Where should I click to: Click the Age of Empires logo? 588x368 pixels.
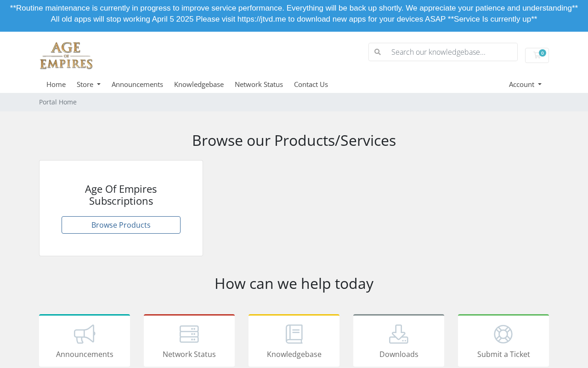pyautogui.click(x=66, y=56)
